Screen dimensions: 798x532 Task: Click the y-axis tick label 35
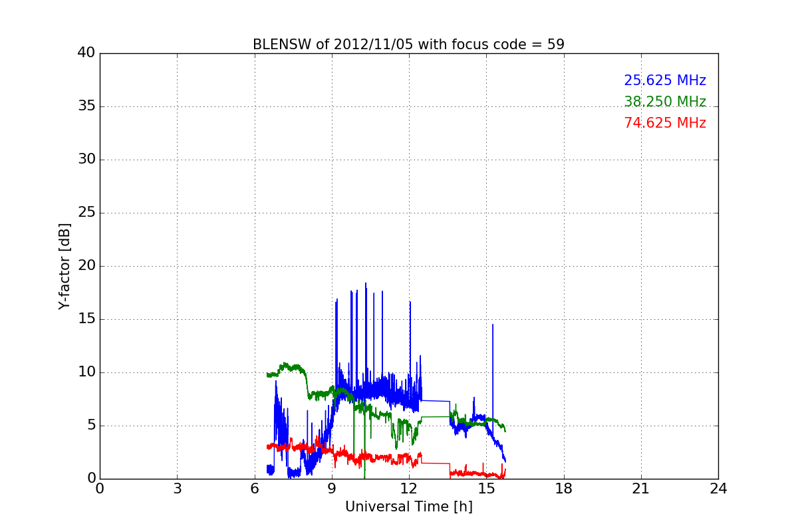point(86,106)
